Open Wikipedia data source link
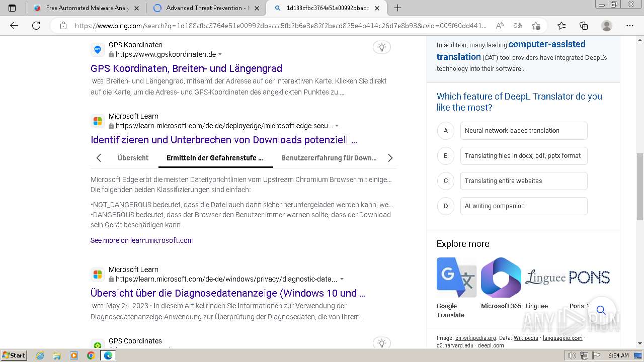 pyautogui.click(x=526, y=338)
